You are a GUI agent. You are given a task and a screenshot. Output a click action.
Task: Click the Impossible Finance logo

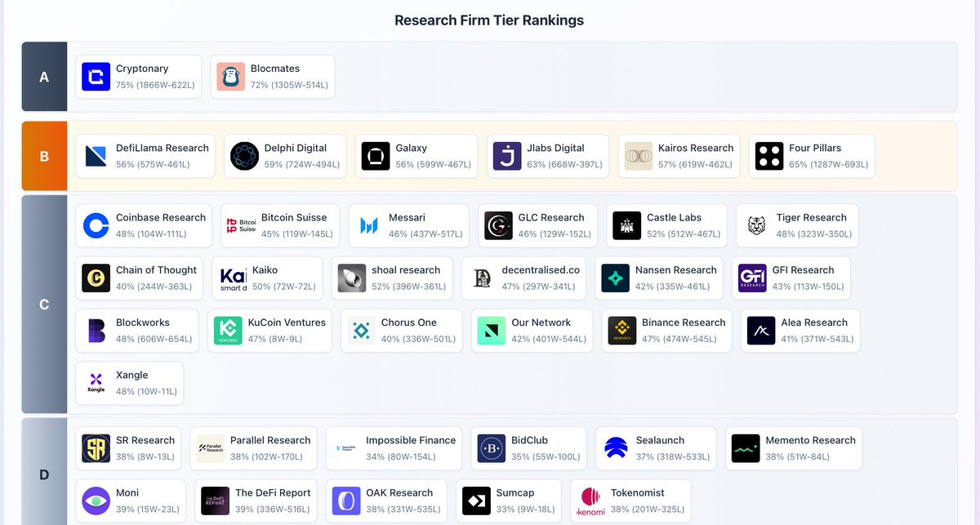click(346, 448)
